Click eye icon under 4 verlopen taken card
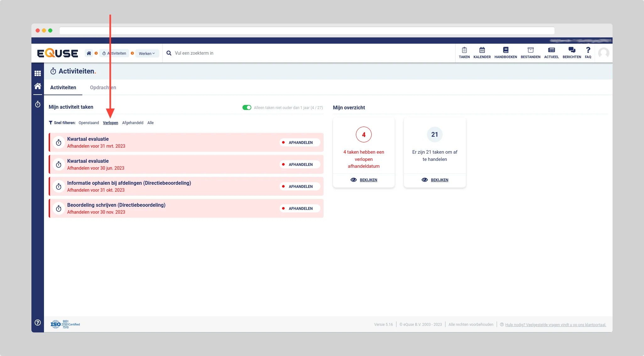 tap(353, 180)
